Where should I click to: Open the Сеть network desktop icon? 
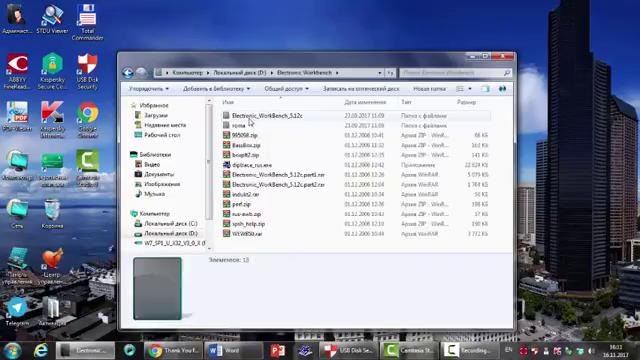pyautogui.click(x=17, y=214)
